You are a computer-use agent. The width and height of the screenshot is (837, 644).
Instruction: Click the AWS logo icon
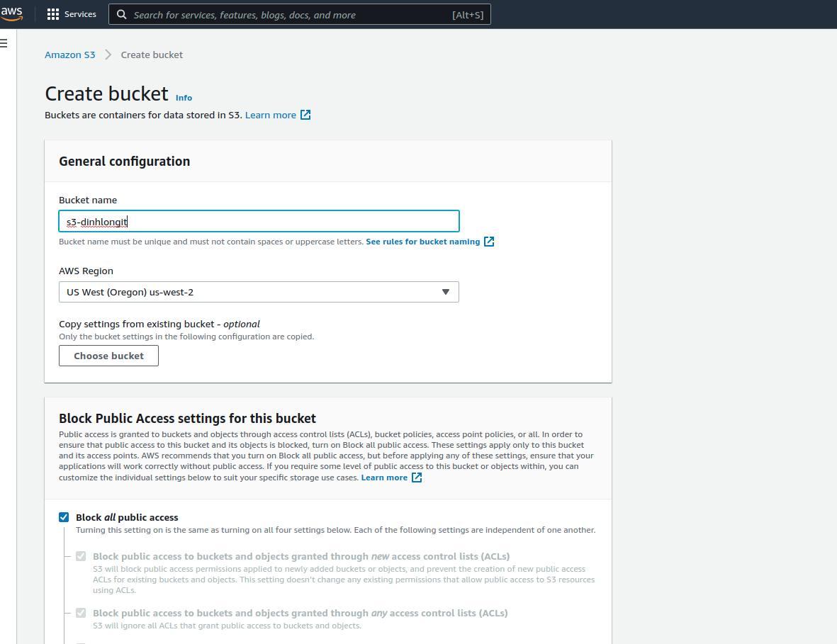click(11, 14)
